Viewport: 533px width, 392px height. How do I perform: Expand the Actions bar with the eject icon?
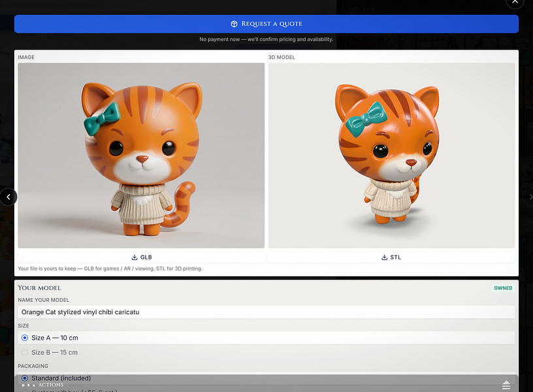[506, 385]
